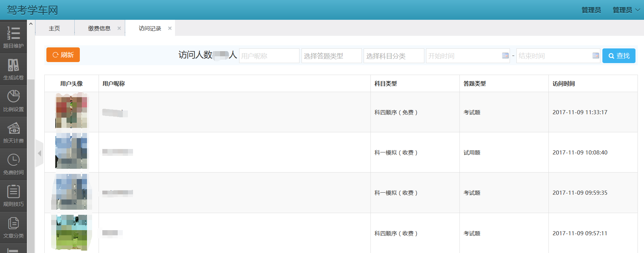Click the 免费时间 clock icon
The width and height of the screenshot is (644, 253).
tap(13, 160)
